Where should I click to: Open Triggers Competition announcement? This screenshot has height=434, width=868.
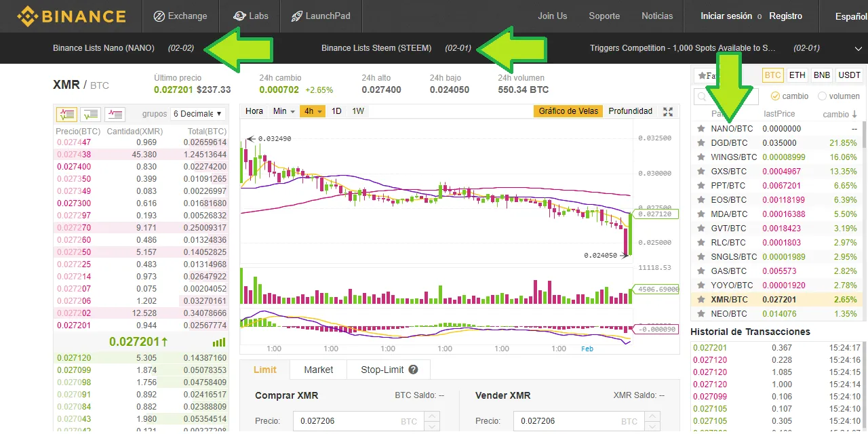tap(683, 48)
